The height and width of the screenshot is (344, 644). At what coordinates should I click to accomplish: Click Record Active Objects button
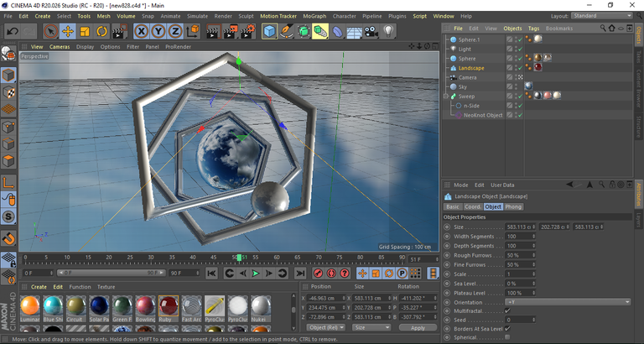click(318, 273)
